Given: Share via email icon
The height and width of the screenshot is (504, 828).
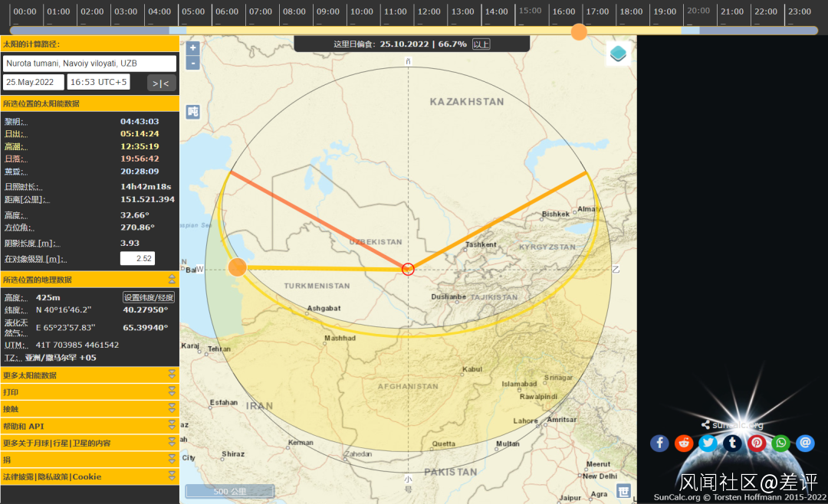Looking at the screenshot, I should [805, 443].
